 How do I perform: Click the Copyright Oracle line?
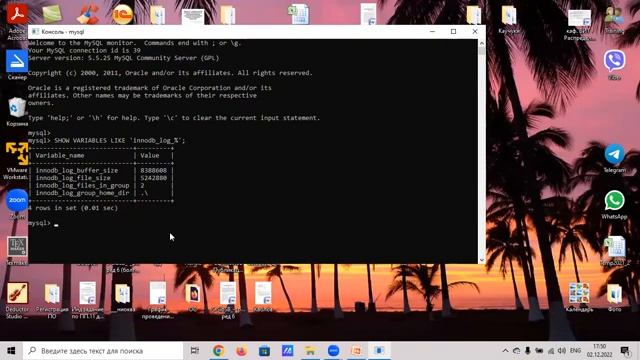click(170, 73)
